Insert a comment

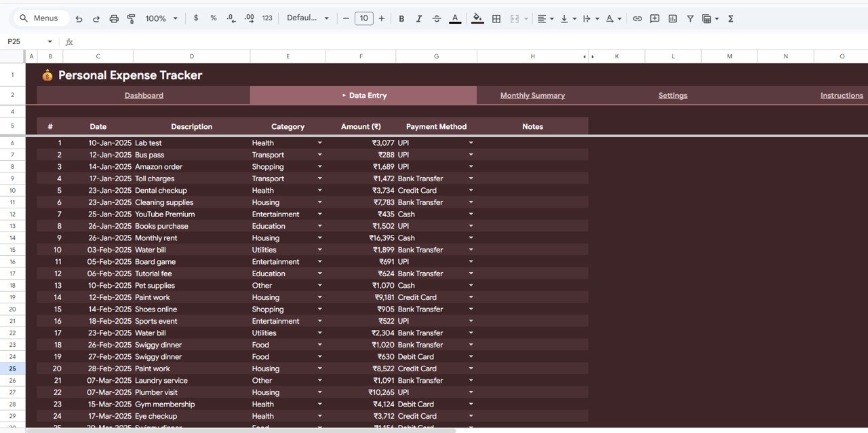click(x=654, y=18)
